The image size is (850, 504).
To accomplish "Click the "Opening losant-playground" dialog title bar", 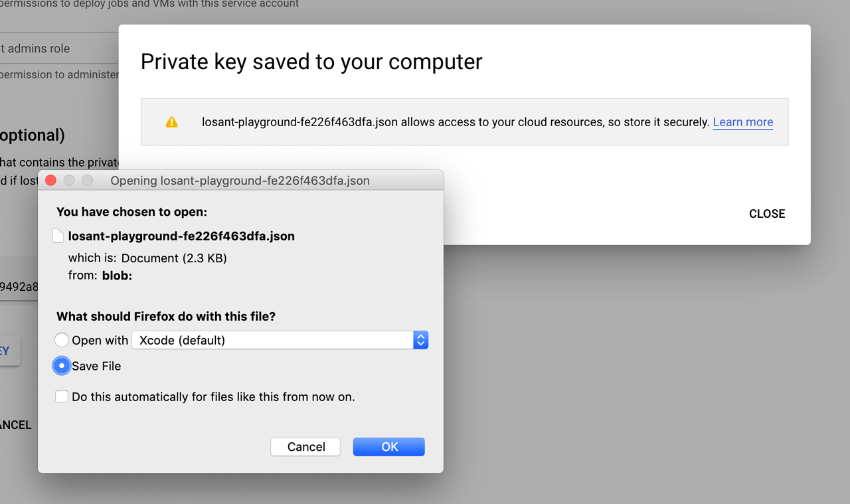I will click(240, 181).
